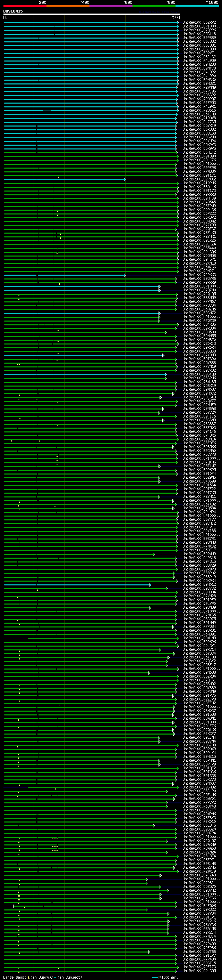Select the UniRef100_Q9M2Z1 label
Image resolution: width=222 pixels, height=980 pixels.
(x=199, y=271)
